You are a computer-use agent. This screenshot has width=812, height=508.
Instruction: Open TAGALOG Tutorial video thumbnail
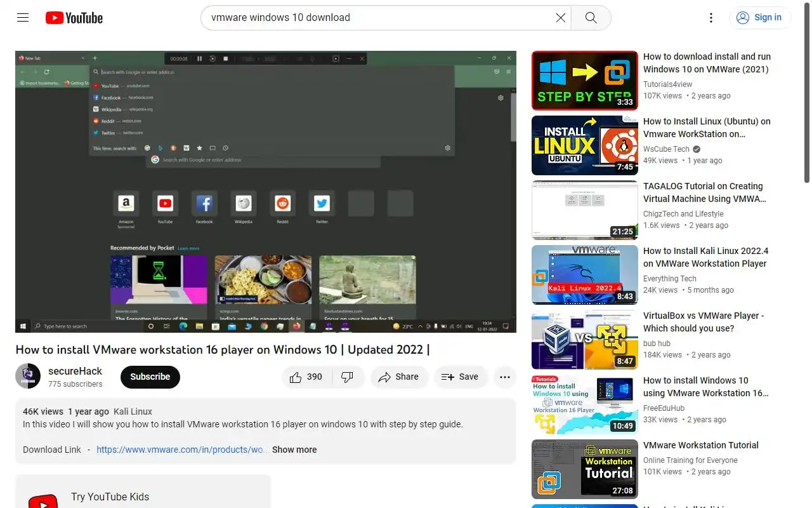point(585,210)
